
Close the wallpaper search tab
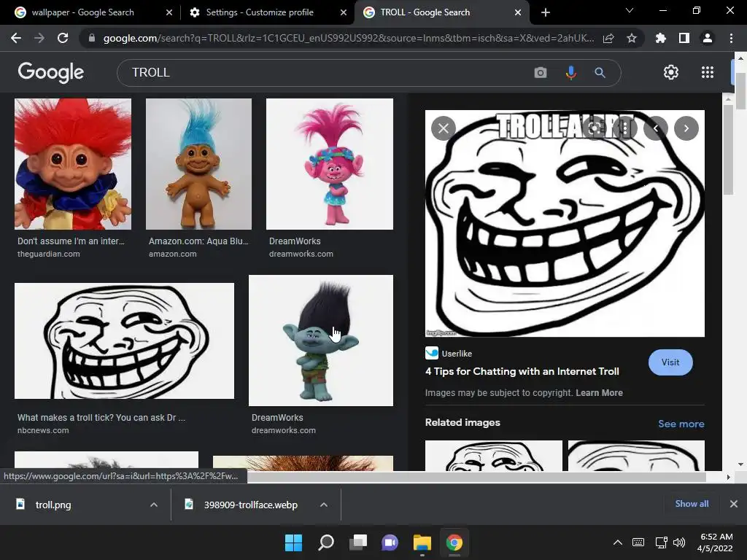coord(169,12)
